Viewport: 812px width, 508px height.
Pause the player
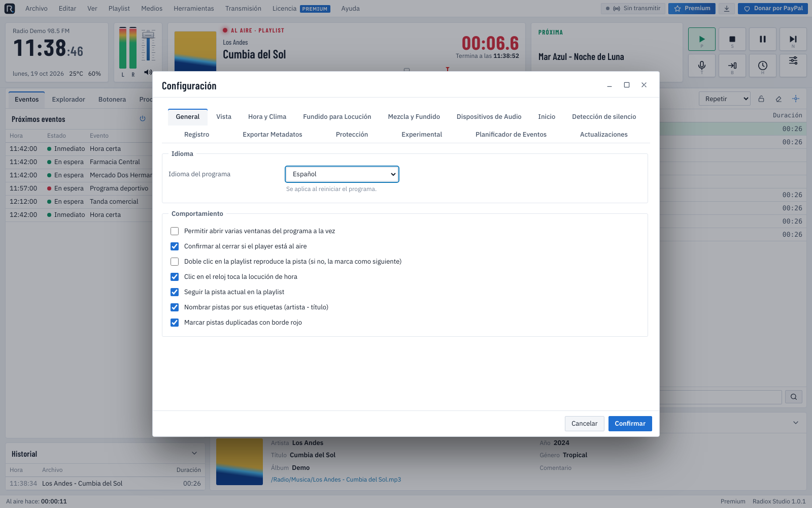coord(763,39)
